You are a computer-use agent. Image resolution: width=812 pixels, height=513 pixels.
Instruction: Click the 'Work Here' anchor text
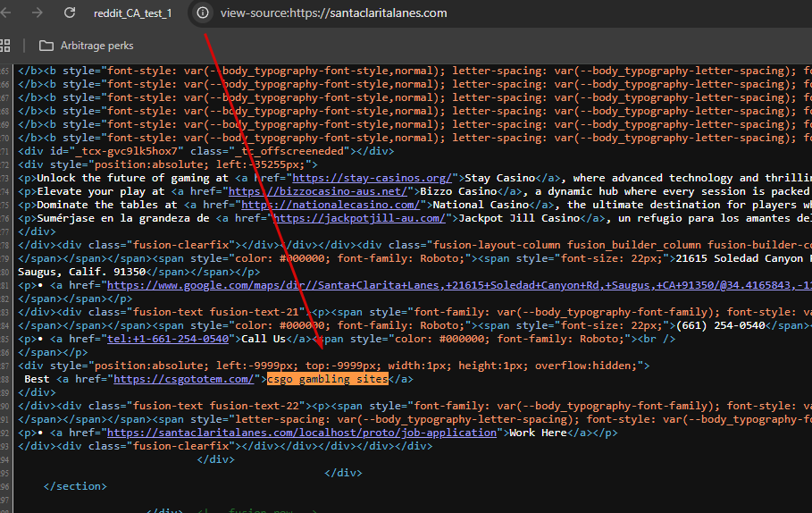[x=538, y=433]
